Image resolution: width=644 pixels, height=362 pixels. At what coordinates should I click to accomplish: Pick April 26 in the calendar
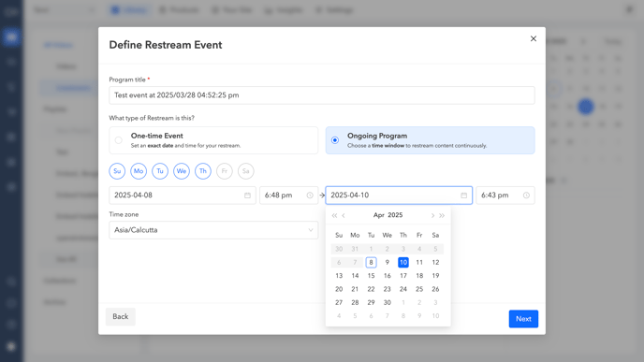point(435,289)
